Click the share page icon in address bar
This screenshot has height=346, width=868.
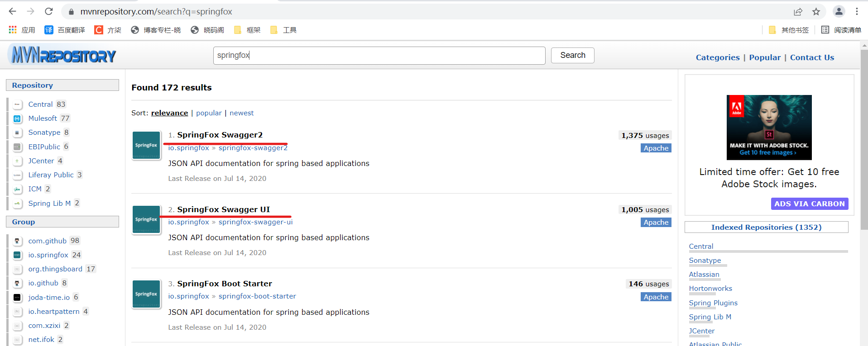tap(798, 12)
